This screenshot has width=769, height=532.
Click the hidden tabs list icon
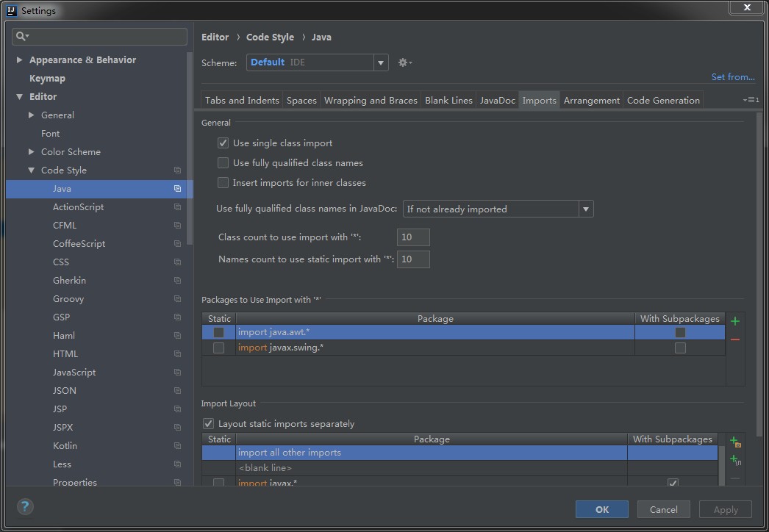point(751,100)
